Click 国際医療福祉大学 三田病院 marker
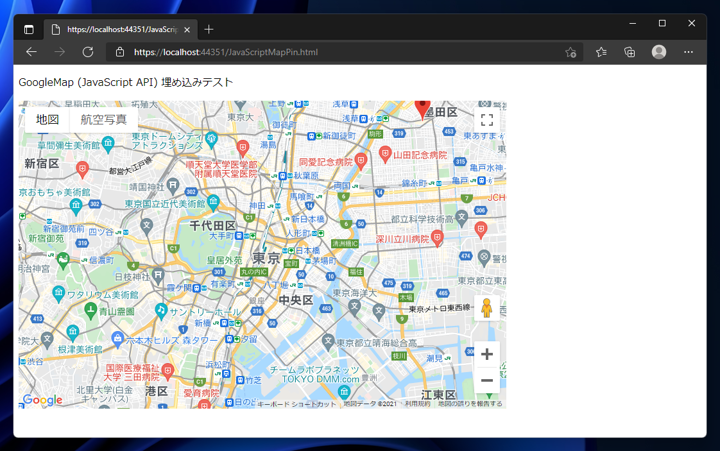Screen dimensions: 720x451 [168, 372]
